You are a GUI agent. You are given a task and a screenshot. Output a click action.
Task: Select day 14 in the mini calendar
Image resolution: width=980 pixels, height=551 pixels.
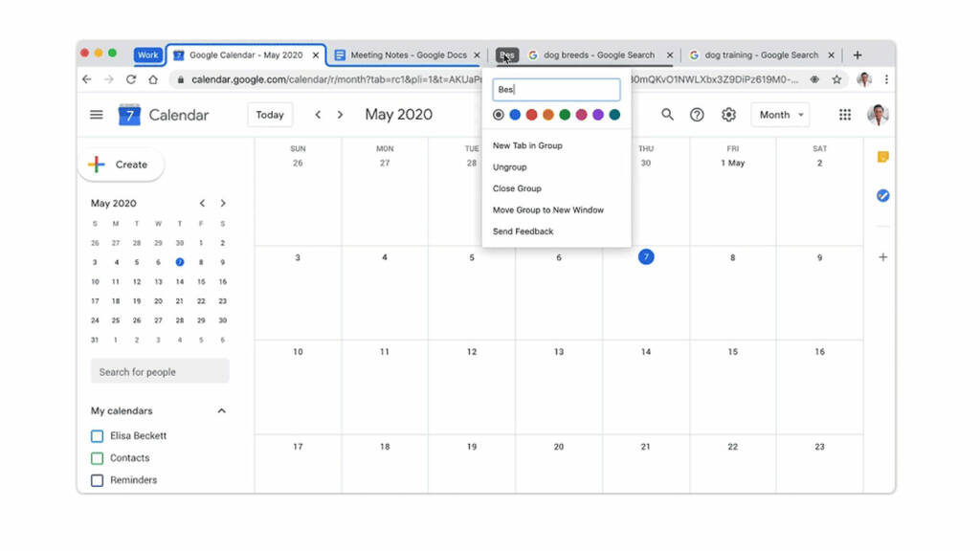point(179,282)
